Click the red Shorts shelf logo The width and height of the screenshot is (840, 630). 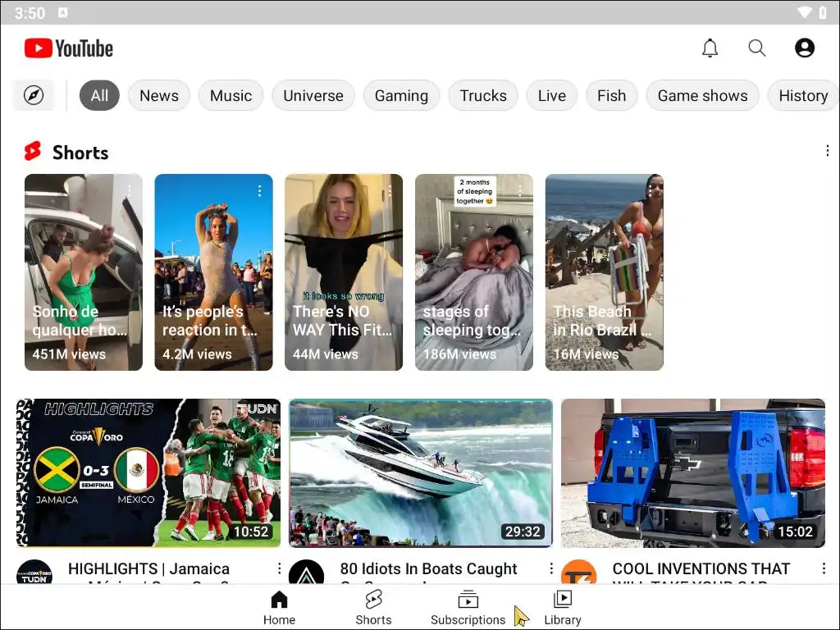[x=33, y=151]
